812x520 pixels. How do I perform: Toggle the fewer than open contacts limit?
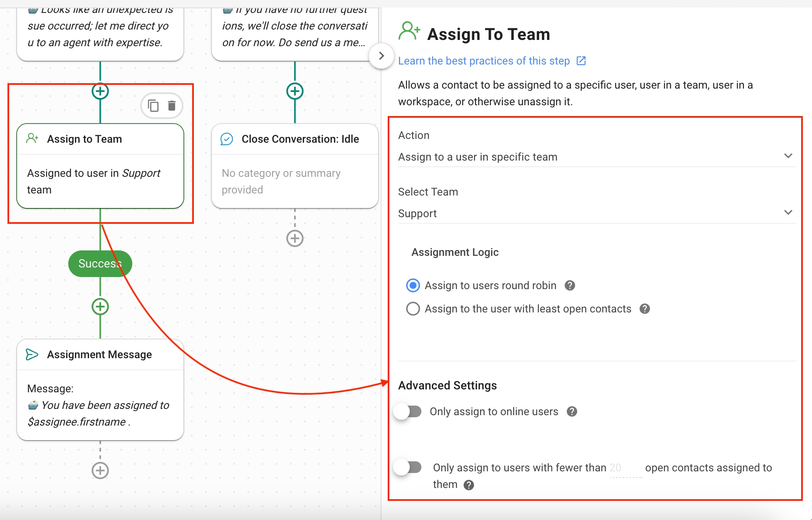point(408,468)
